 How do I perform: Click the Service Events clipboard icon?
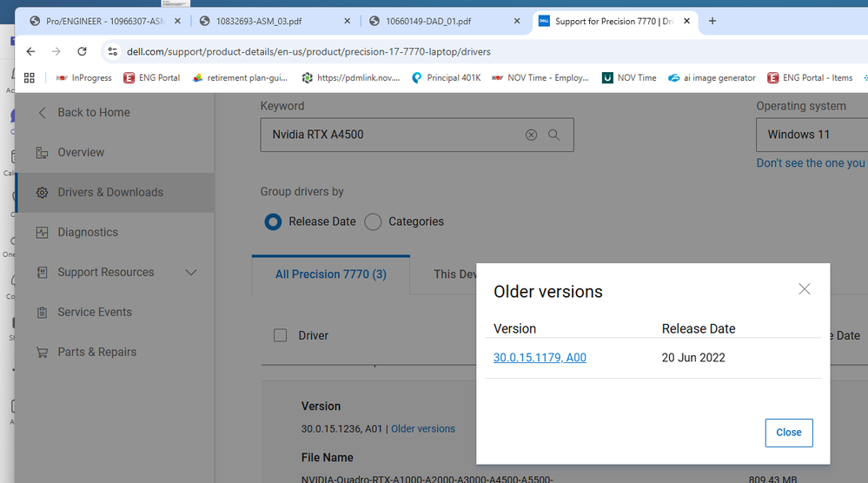click(x=42, y=313)
